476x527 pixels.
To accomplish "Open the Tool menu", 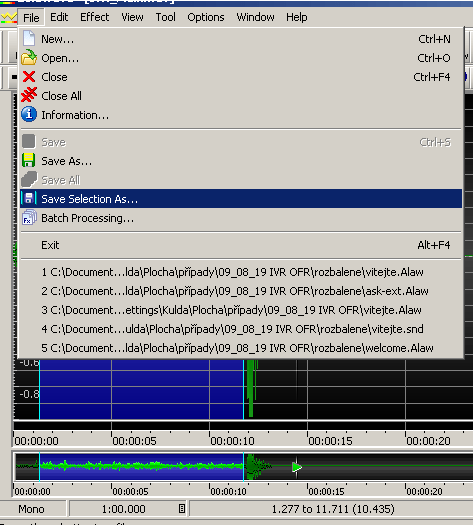I will pyautogui.click(x=165, y=17).
